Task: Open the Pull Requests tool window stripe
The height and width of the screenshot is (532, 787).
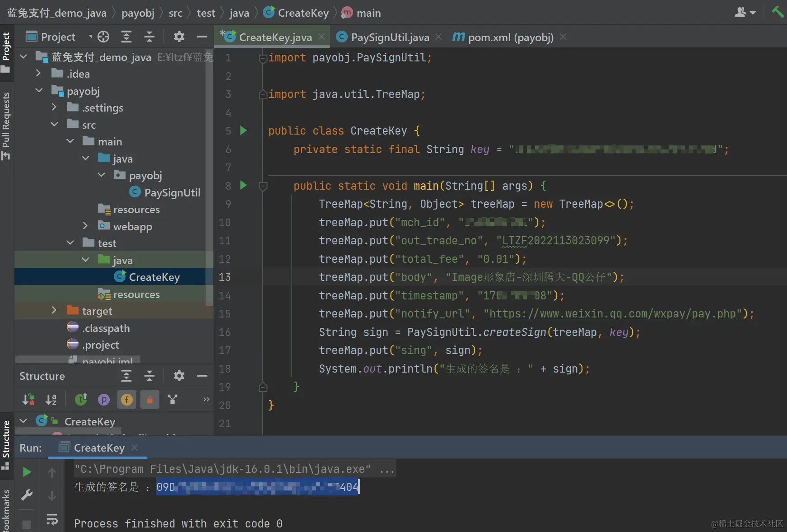Action: coord(6,126)
